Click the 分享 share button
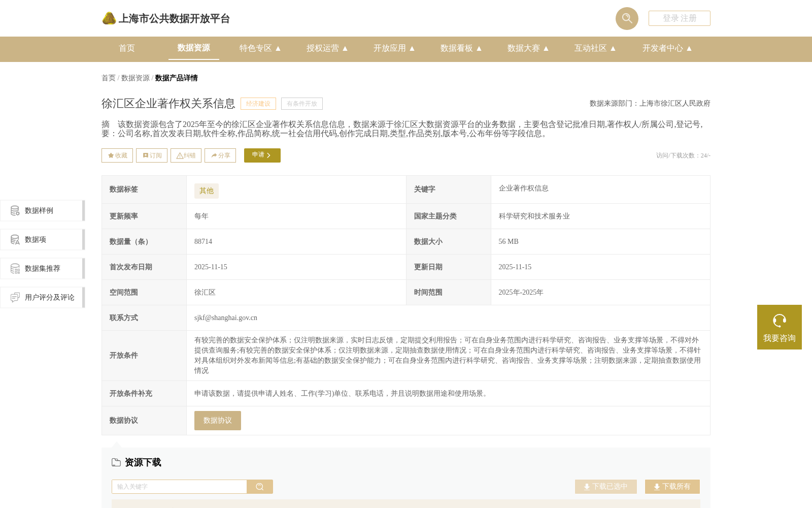The height and width of the screenshot is (508, 812). click(220, 155)
